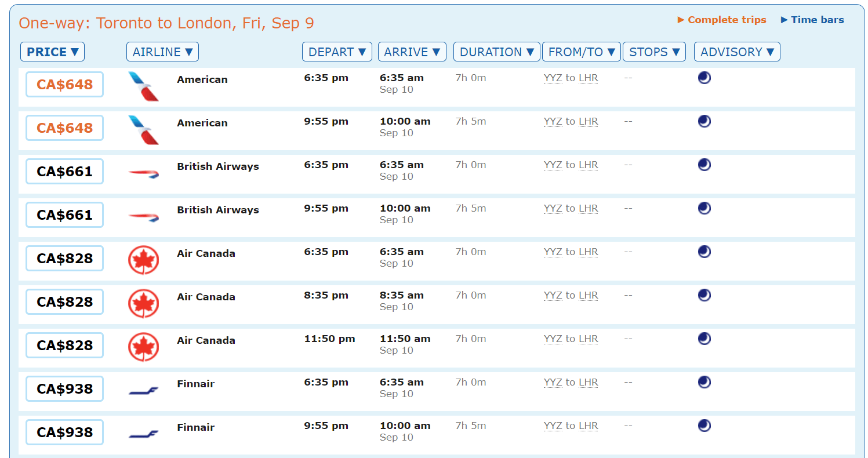Sort results by the PRICE column

tap(52, 52)
